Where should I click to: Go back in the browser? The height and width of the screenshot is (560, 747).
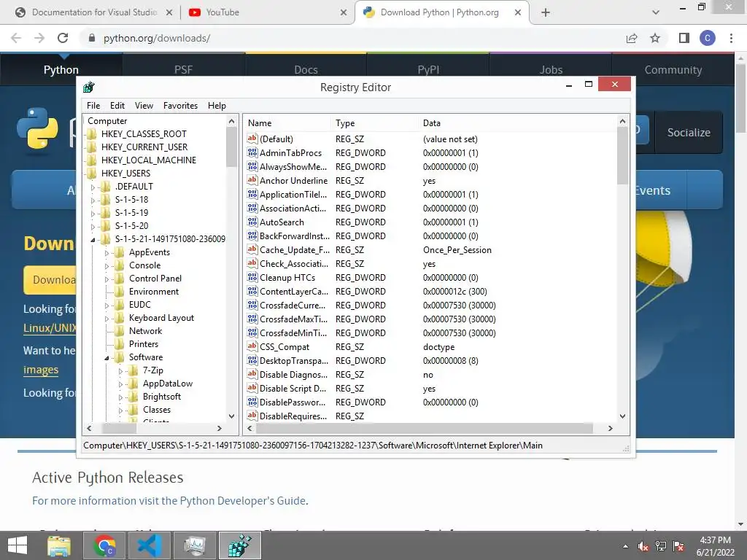(x=16, y=38)
